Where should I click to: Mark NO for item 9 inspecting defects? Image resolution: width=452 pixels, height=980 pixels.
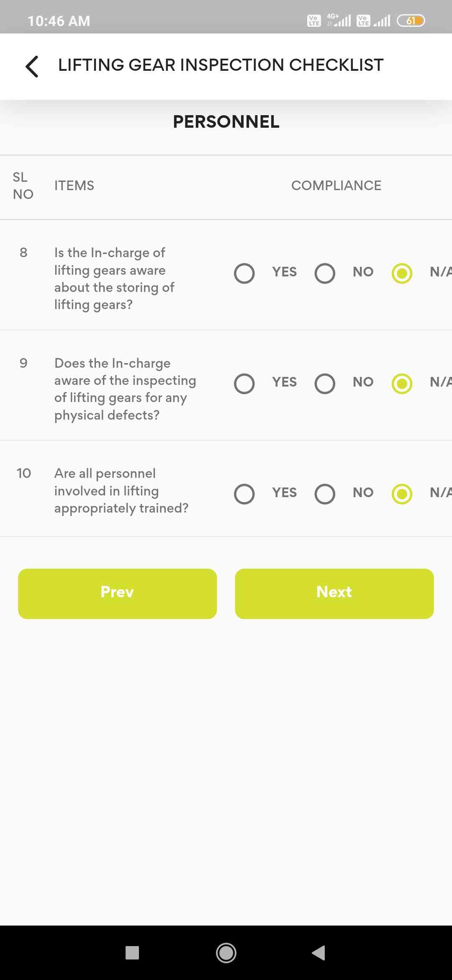[325, 384]
